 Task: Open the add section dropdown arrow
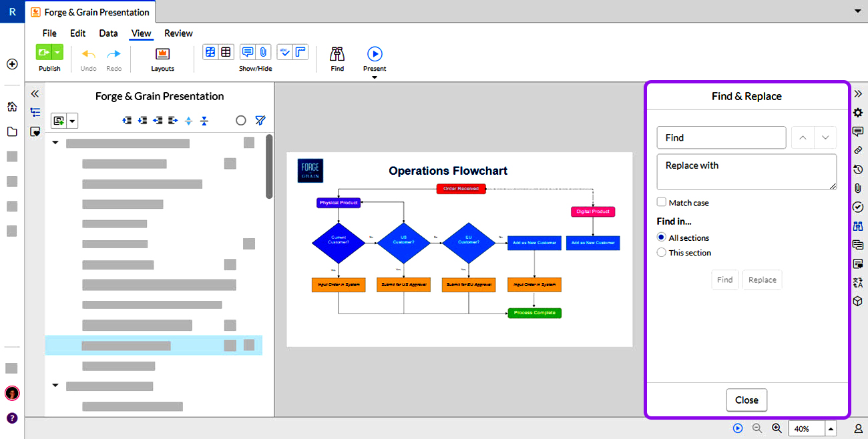tap(72, 121)
